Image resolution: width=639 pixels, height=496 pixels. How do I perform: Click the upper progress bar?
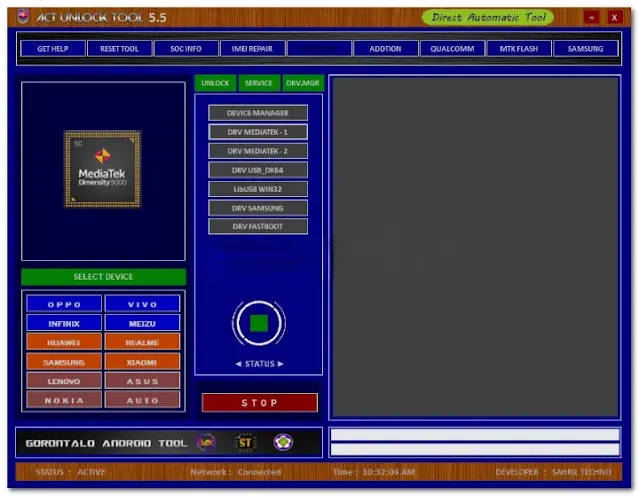pyautogui.click(x=475, y=435)
